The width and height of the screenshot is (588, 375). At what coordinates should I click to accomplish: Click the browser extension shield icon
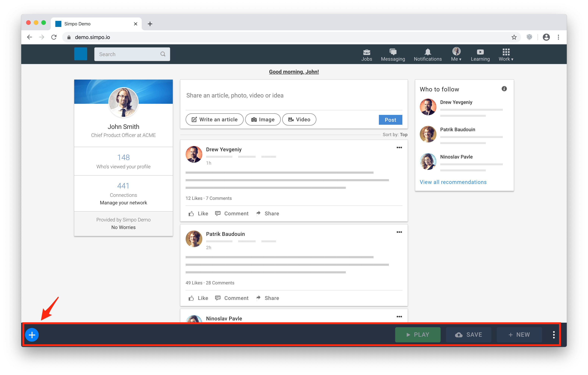click(x=529, y=37)
